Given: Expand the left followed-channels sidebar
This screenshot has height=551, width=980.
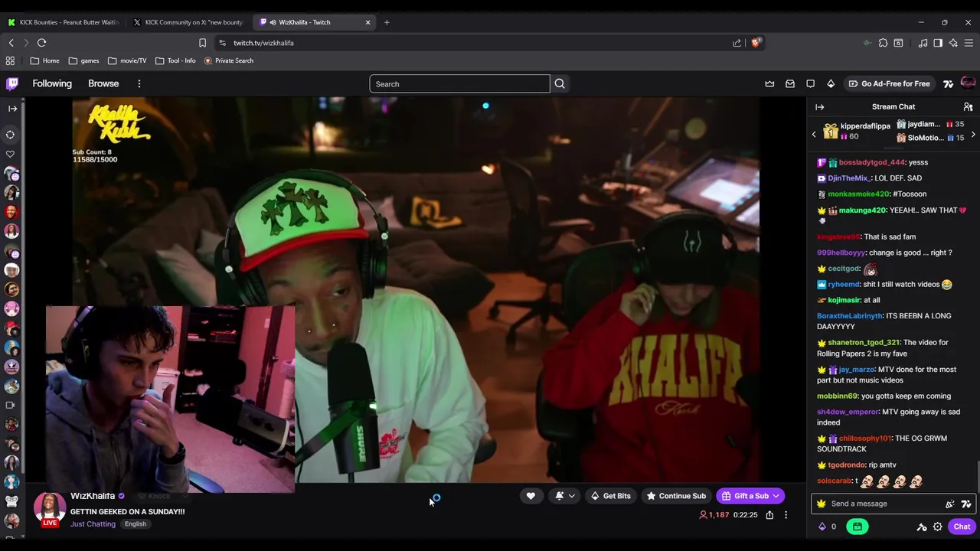Looking at the screenshot, I should coord(12,109).
